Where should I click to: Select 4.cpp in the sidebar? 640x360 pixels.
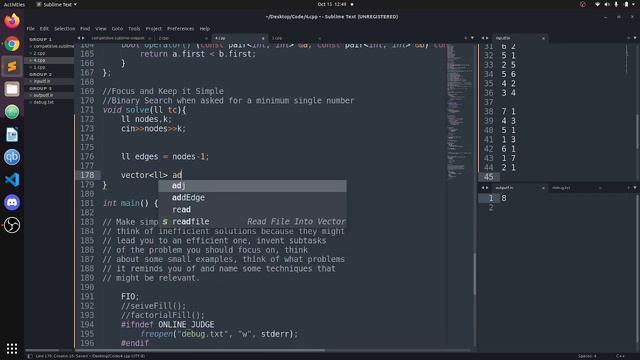[39, 60]
